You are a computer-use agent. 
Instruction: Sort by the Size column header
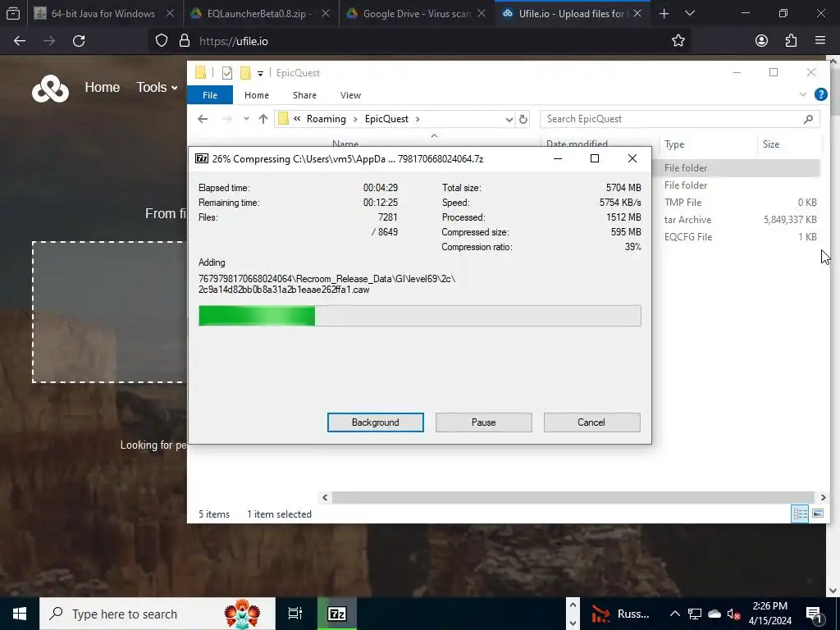790,144
